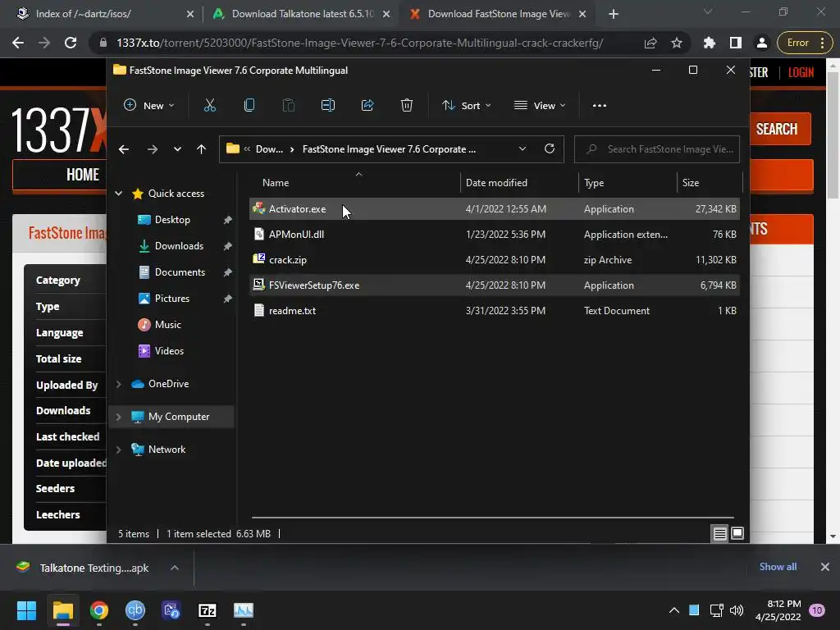The image size is (840, 630).
Task: Open download options for Talkatone apk
Action: pyautogui.click(x=174, y=568)
